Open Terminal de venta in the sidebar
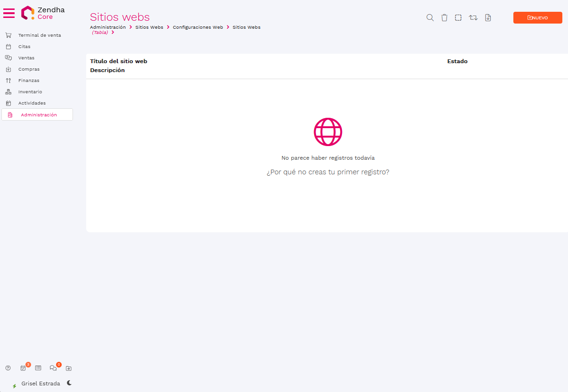Image resolution: width=568 pixels, height=392 pixels. pos(39,35)
